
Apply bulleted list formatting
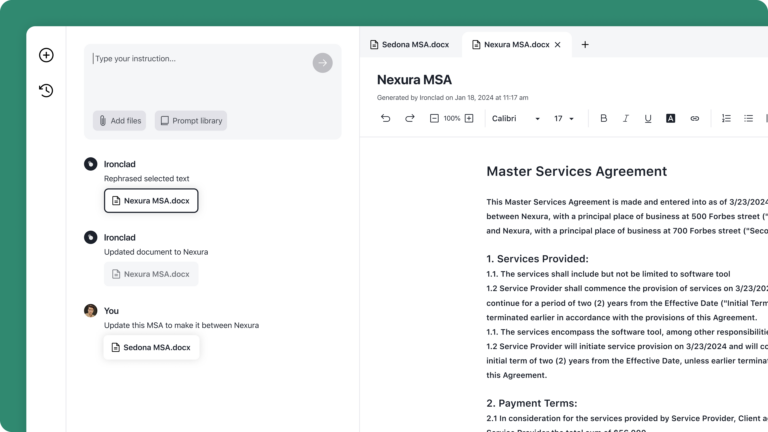[748, 118]
